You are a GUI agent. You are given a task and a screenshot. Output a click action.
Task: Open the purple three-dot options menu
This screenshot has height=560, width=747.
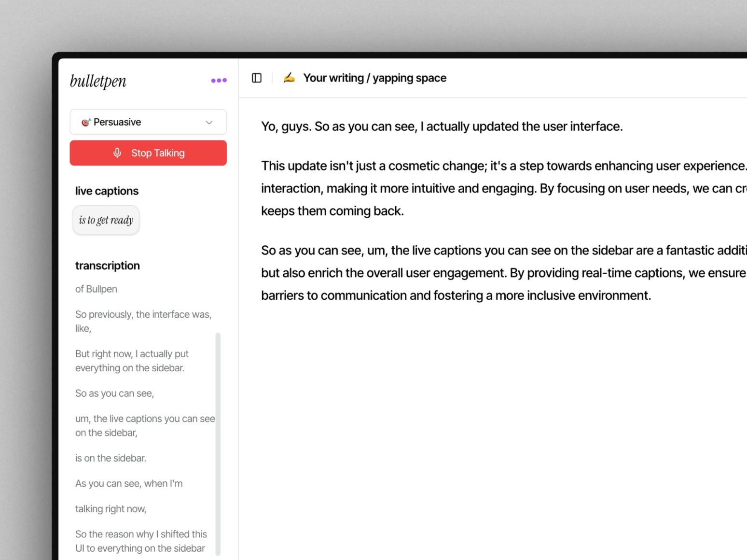tap(219, 81)
